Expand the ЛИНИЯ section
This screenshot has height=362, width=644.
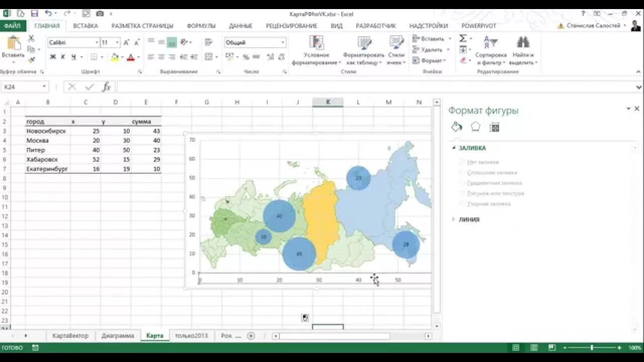454,219
